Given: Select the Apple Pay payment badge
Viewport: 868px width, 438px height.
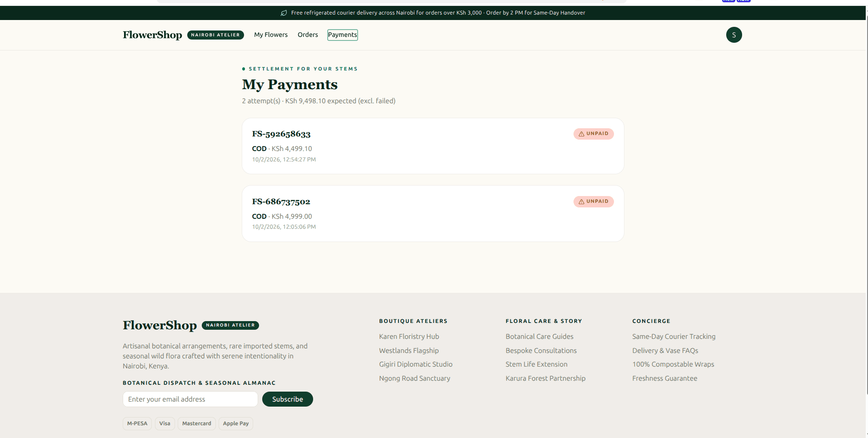Looking at the screenshot, I should coord(236,423).
